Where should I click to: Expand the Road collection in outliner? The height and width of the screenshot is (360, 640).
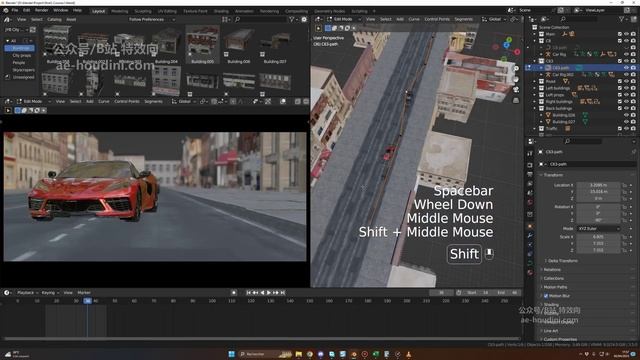click(534, 81)
